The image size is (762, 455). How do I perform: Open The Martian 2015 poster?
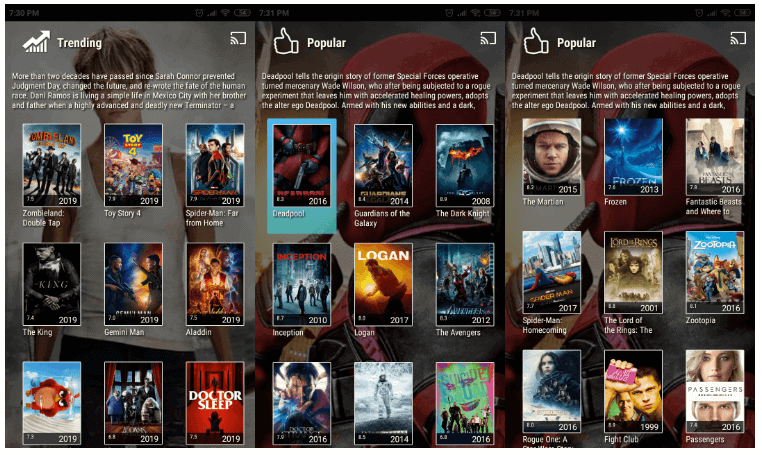point(552,157)
